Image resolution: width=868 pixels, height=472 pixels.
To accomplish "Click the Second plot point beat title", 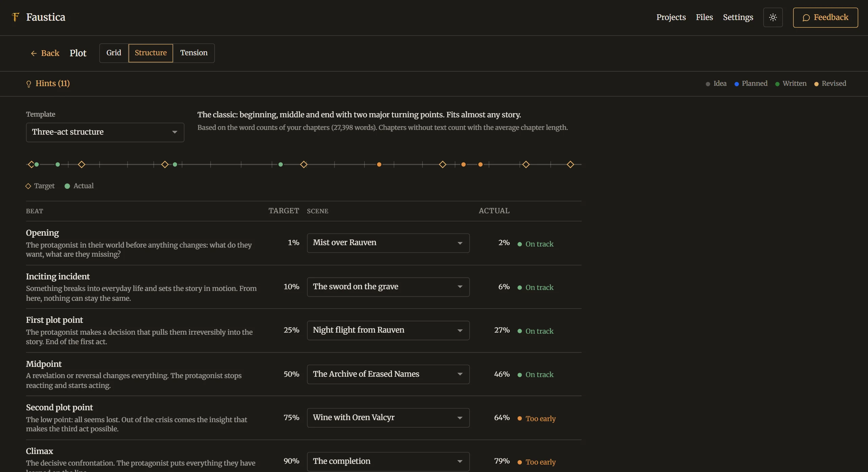I will coord(59,408).
